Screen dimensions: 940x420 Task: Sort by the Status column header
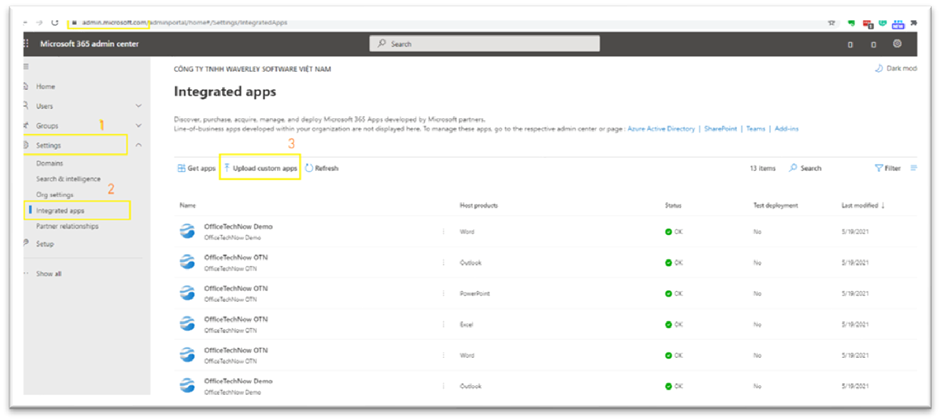(x=673, y=206)
